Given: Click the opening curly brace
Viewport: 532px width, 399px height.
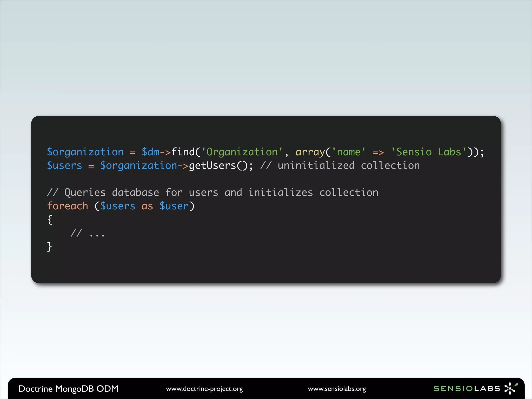Looking at the screenshot, I should click(50, 220).
